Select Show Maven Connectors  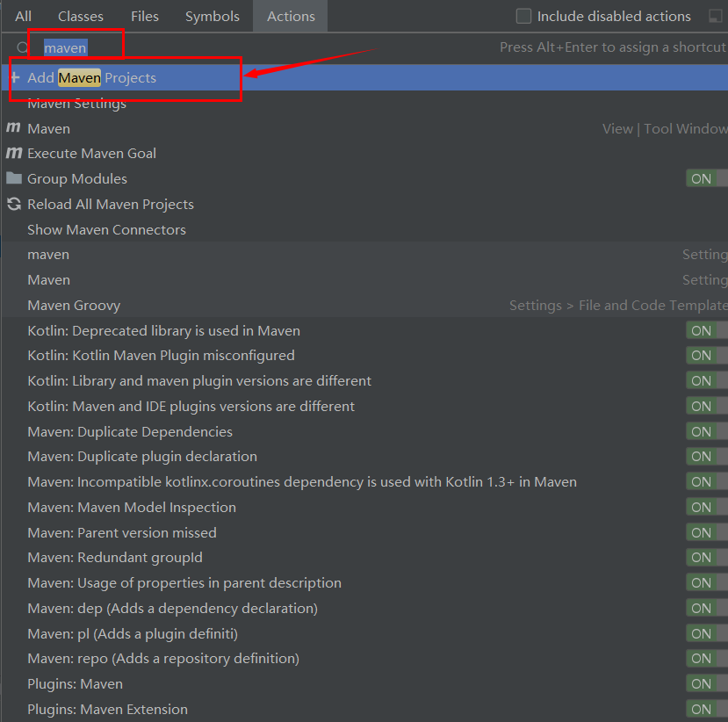pyautogui.click(x=364, y=229)
